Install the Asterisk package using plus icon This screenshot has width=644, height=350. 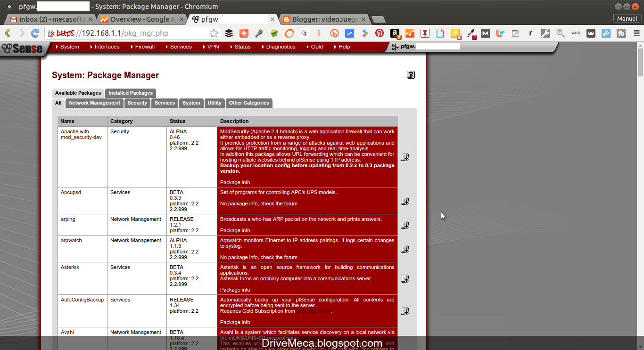pyautogui.click(x=405, y=279)
